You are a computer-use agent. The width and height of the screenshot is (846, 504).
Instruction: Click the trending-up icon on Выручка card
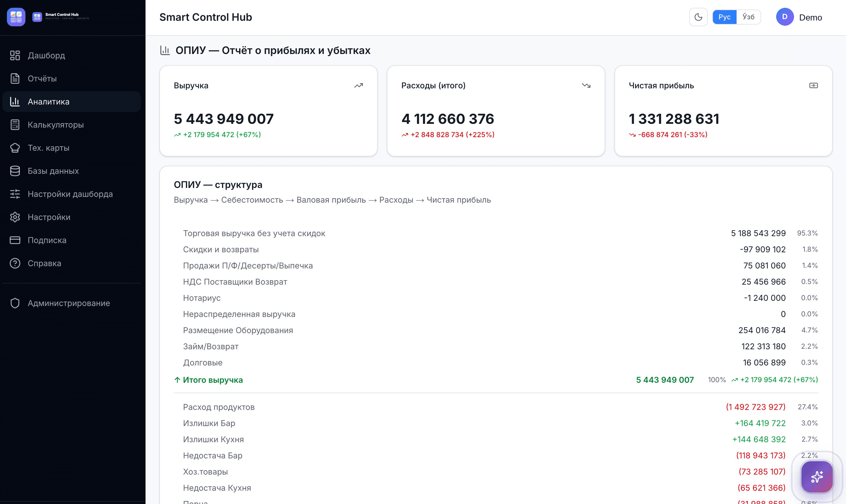pos(359,85)
